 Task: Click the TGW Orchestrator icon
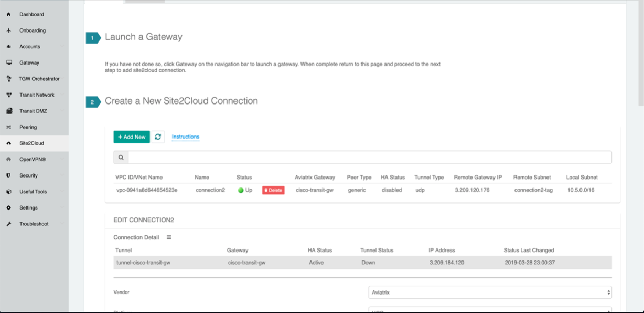9,79
